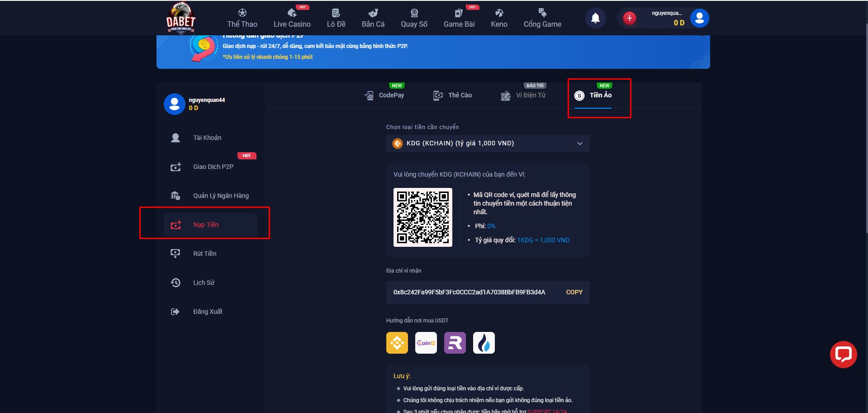Click the Đăng Xuất logout icon

point(175,312)
